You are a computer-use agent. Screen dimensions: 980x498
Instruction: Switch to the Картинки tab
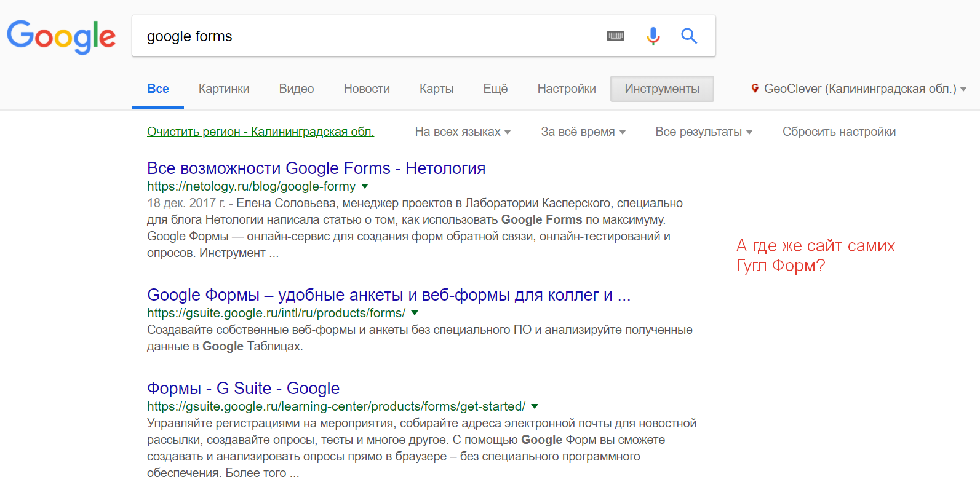coord(224,89)
